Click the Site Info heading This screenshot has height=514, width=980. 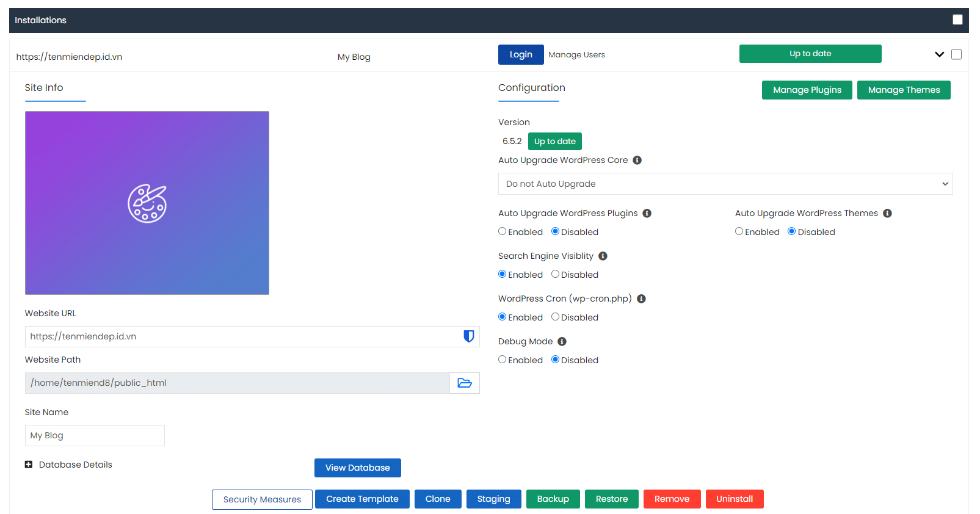click(x=44, y=87)
